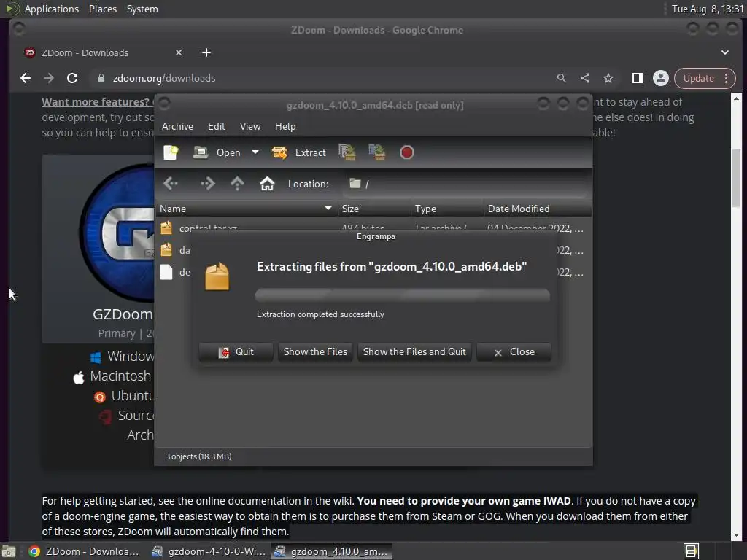Click Show the Files and Quit
Image resolution: width=747 pixels, height=560 pixels.
coord(414,352)
